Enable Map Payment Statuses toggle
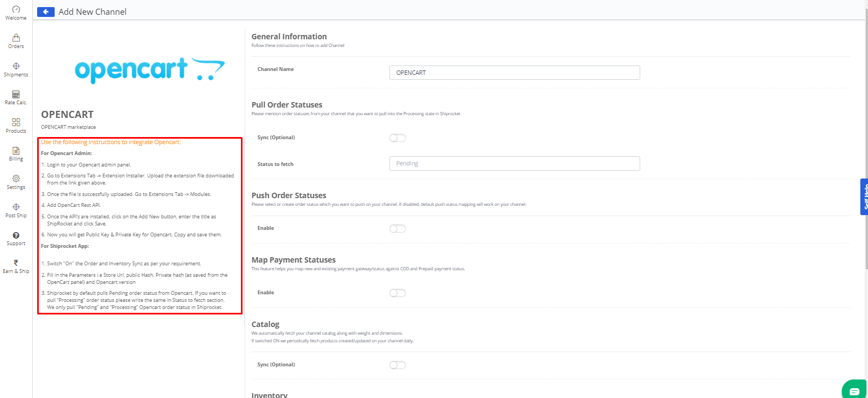 click(398, 293)
